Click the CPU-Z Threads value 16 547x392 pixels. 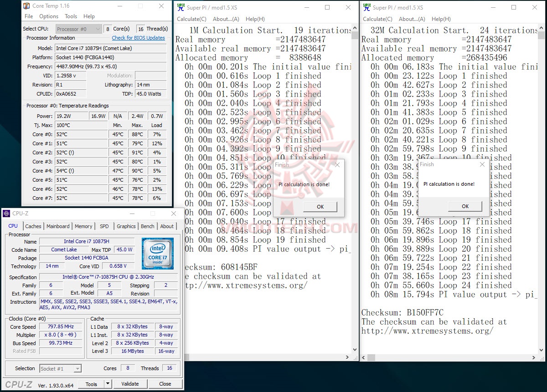tap(169, 368)
